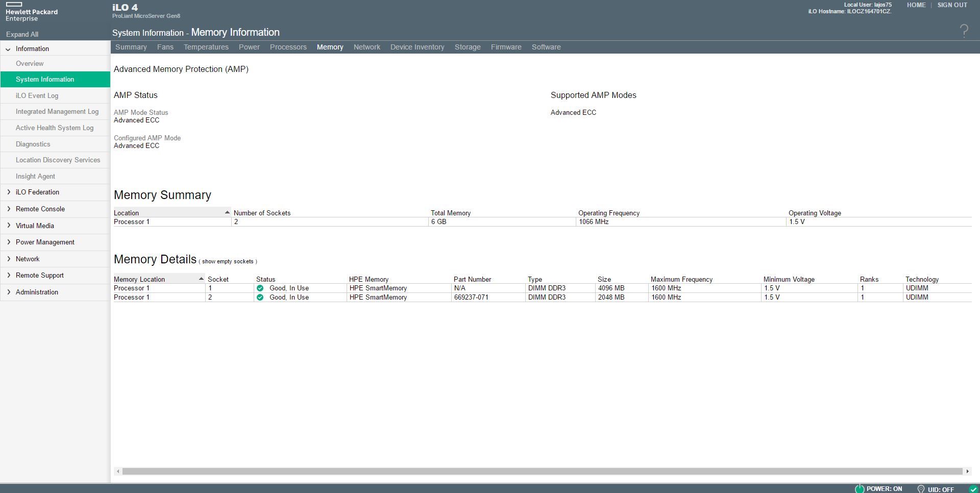Sort Memory Summary by Location arrow
The height and width of the screenshot is (493, 980).
[227, 212]
